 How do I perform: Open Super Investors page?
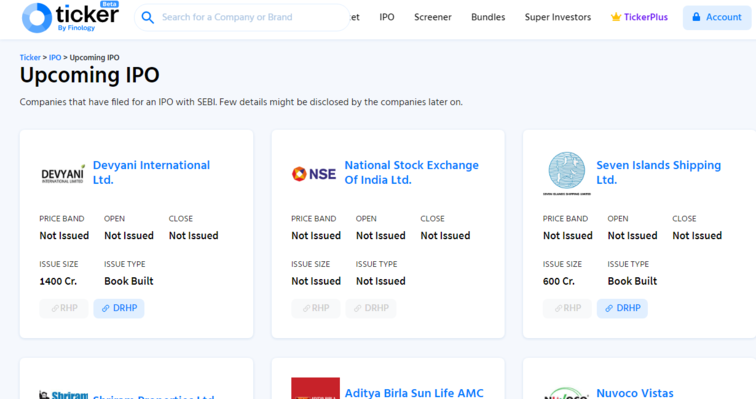point(557,17)
